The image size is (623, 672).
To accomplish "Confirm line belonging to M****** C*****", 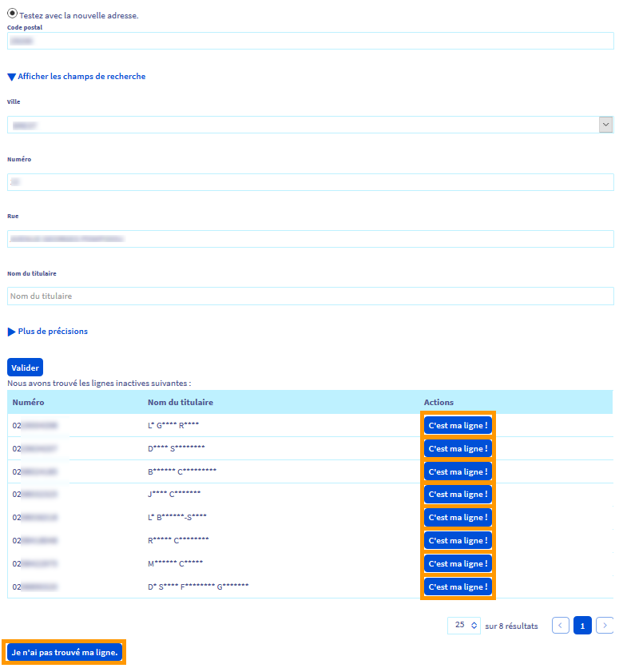I will [458, 564].
